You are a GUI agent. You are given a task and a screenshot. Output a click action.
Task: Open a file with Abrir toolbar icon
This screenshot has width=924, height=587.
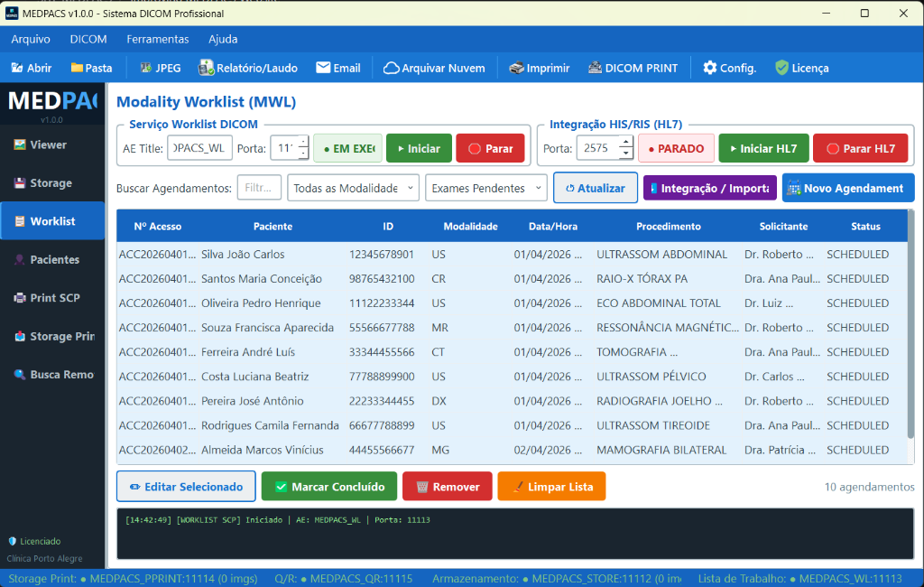[32, 68]
